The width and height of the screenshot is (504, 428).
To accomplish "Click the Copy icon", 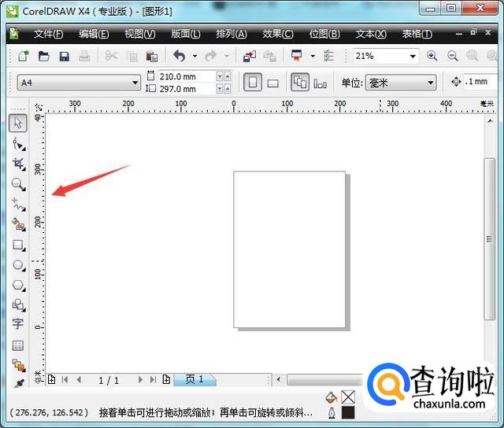I will (132, 57).
